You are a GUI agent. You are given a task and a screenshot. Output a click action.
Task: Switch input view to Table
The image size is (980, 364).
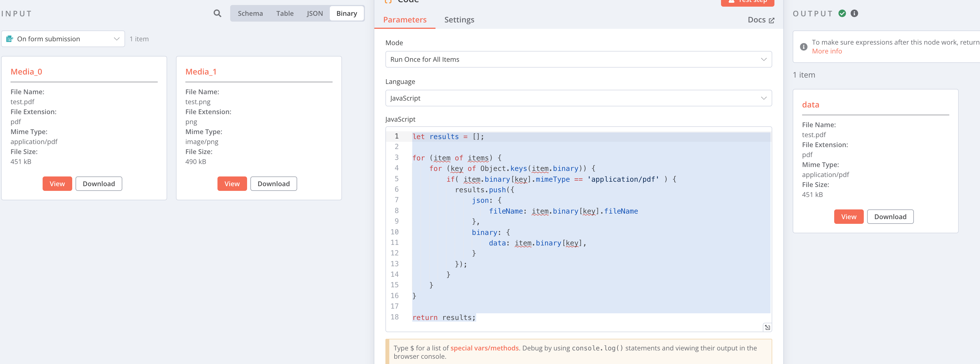click(x=284, y=13)
